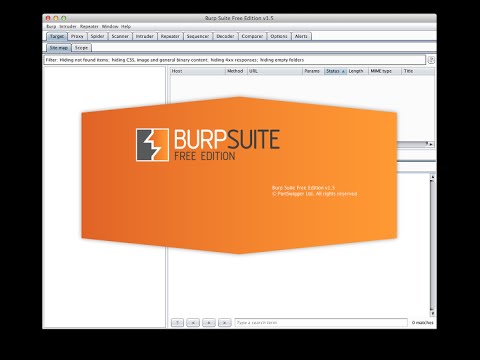Open the Comparer tab

252,36
